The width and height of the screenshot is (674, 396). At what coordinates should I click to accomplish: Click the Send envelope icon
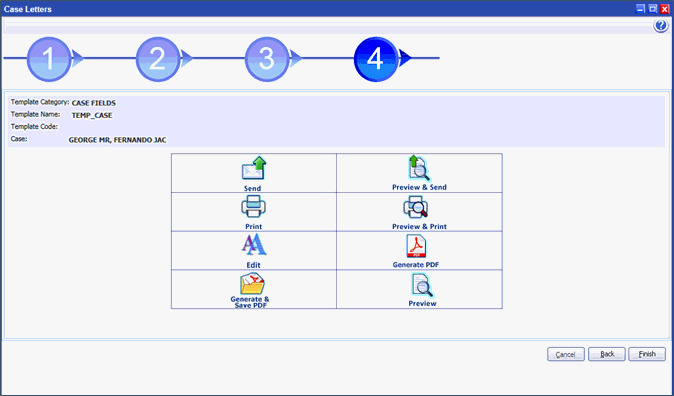tap(254, 168)
